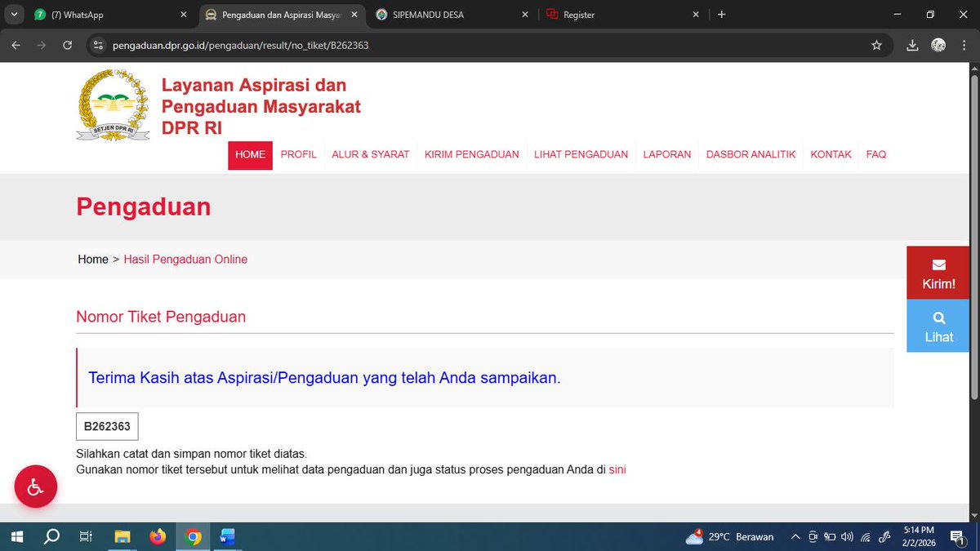This screenshot has height=551, width=980.
Task: Click the Terima Kasih confirmation message
Action: click(x=324, y=378)
